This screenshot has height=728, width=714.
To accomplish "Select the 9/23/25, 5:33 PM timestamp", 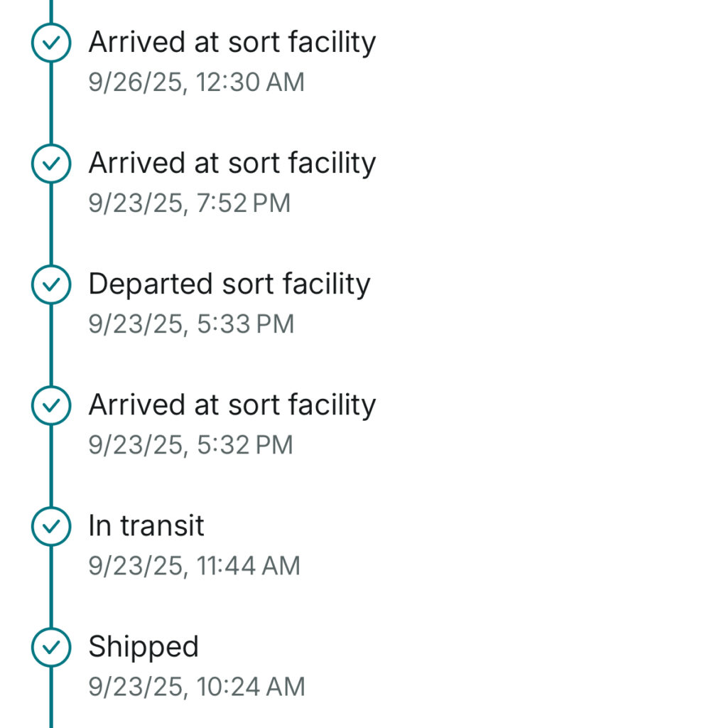I will click(190, 324).
